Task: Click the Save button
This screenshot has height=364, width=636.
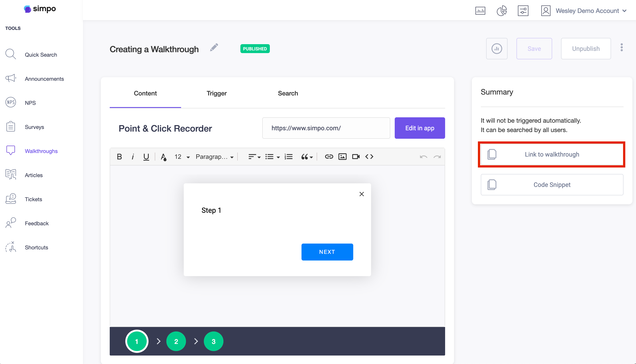Action: 534,48
